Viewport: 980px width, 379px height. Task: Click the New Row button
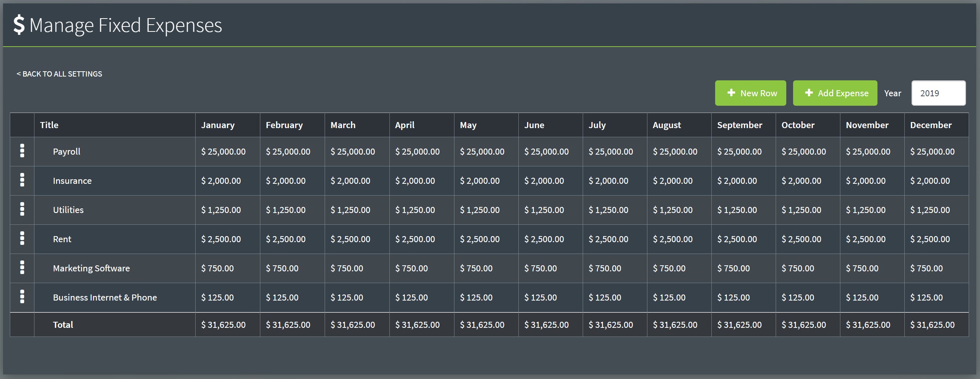[x=750, y=93]
